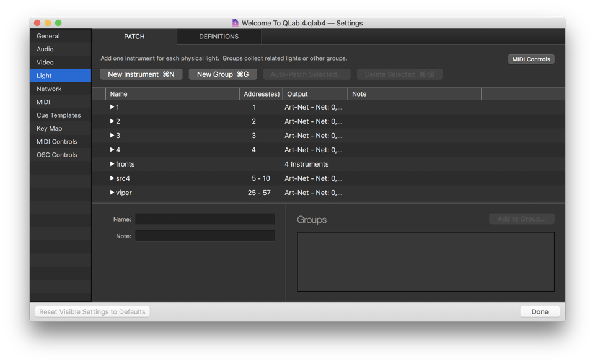Expand the viper instrument triangle
This screenshot has height=364, width=595.
112,193
